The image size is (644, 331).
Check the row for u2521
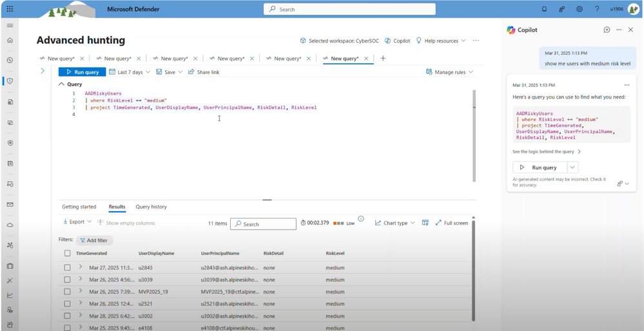(x=67, y=304)
